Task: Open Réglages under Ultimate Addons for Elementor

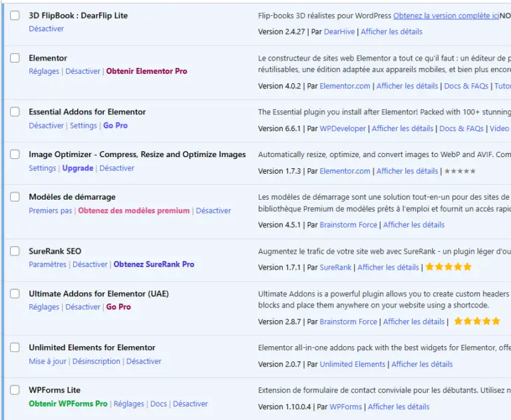Action: coord(44,307)
